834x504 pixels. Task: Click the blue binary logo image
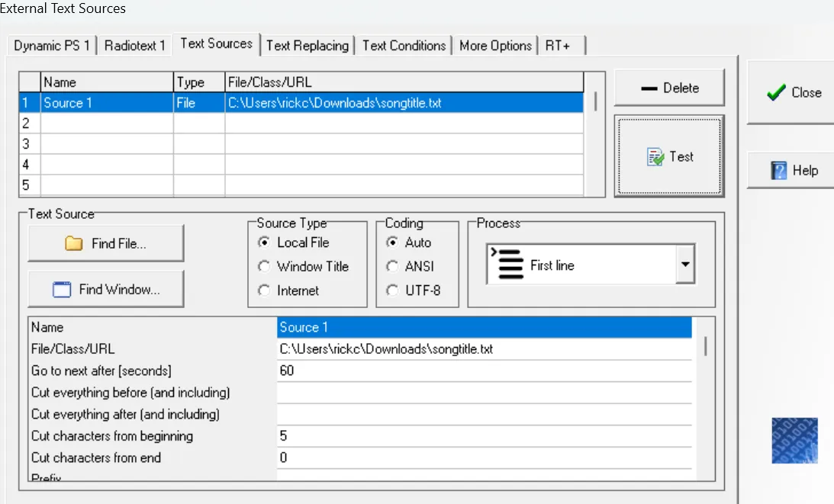[x=794, y=440]
